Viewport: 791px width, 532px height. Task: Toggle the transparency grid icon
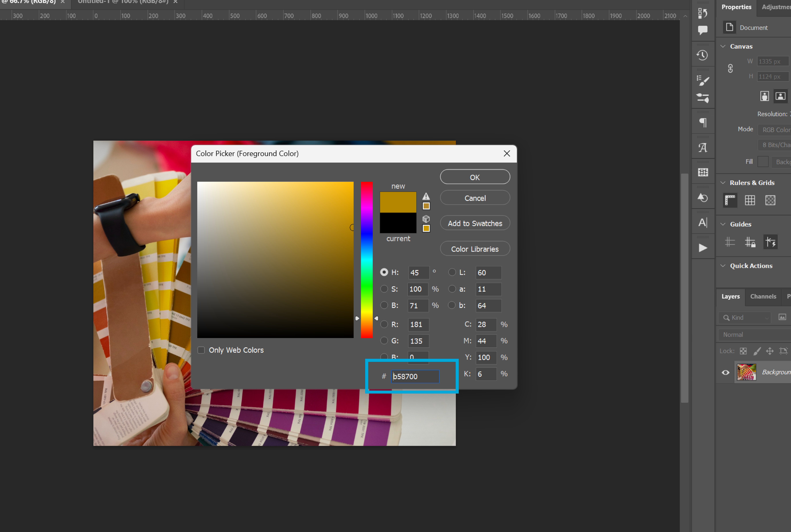click(x=770, y=200)
